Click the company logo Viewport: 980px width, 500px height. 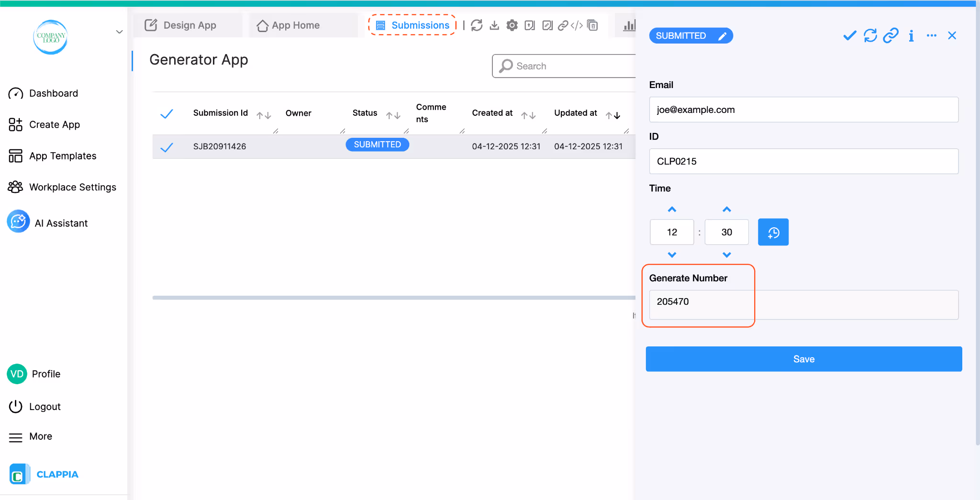click(x=50, y=37)
